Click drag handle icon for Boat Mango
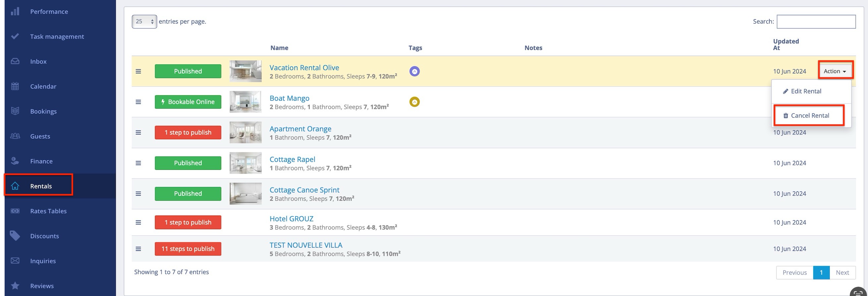 pyautogui.click(x=138, y=102)
